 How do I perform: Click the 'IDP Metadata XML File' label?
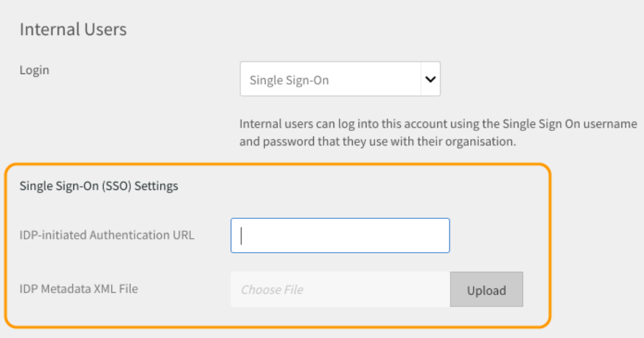[x=79, y=288]
